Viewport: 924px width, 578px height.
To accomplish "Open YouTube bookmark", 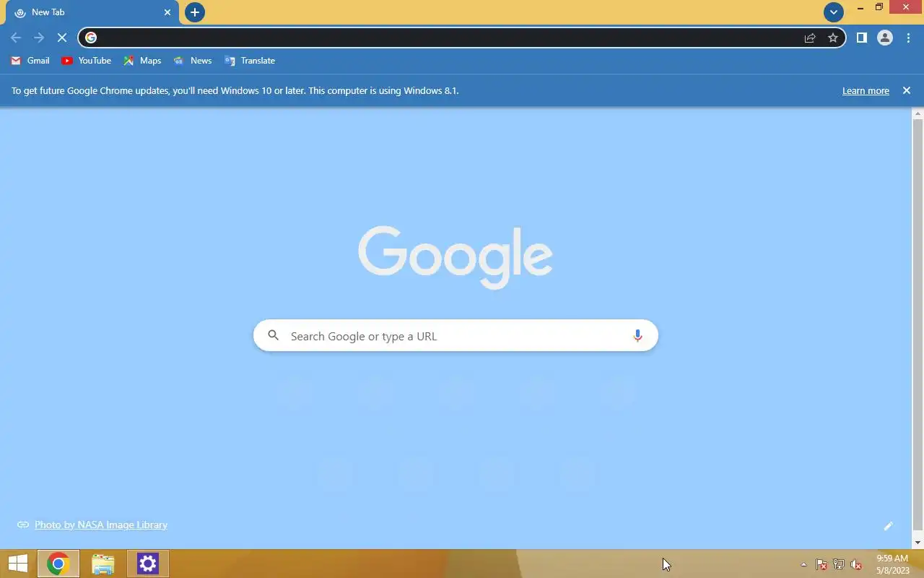I will point(87,61).
